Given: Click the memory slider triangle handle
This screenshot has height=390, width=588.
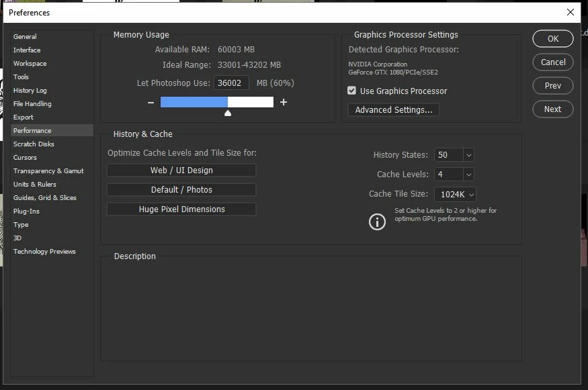Looking at the screenshot, I should coord(228,113).
